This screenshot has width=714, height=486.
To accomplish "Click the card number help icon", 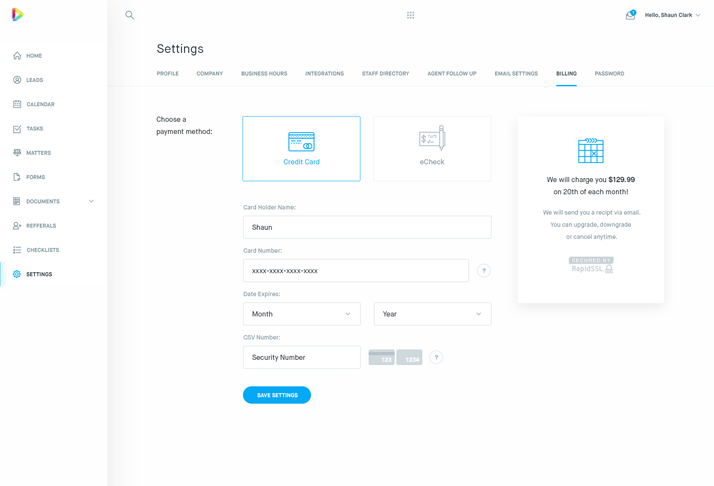I will tap(484, 271).
